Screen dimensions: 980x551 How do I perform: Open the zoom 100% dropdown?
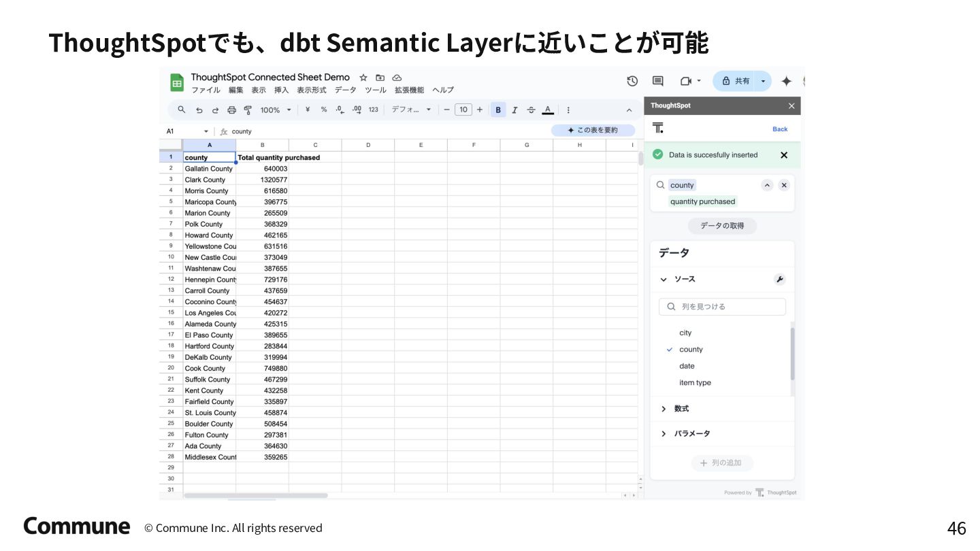(x=276, y=110)
